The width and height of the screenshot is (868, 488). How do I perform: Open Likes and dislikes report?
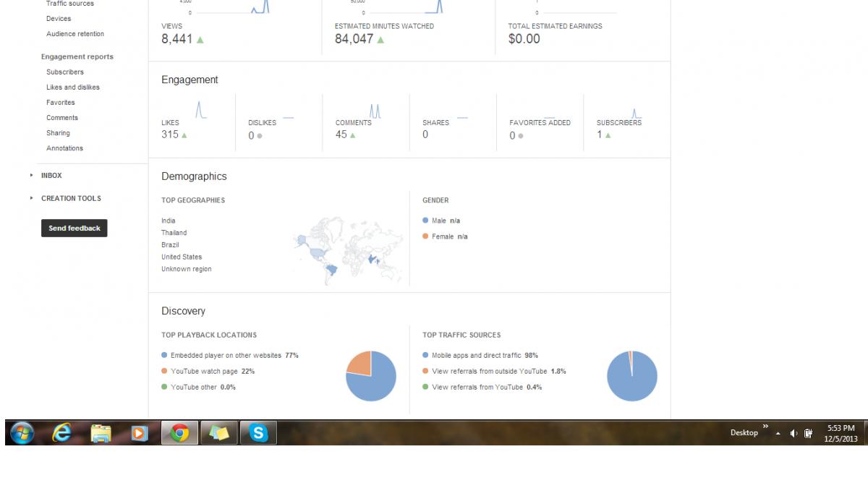(x=73, y=87)
